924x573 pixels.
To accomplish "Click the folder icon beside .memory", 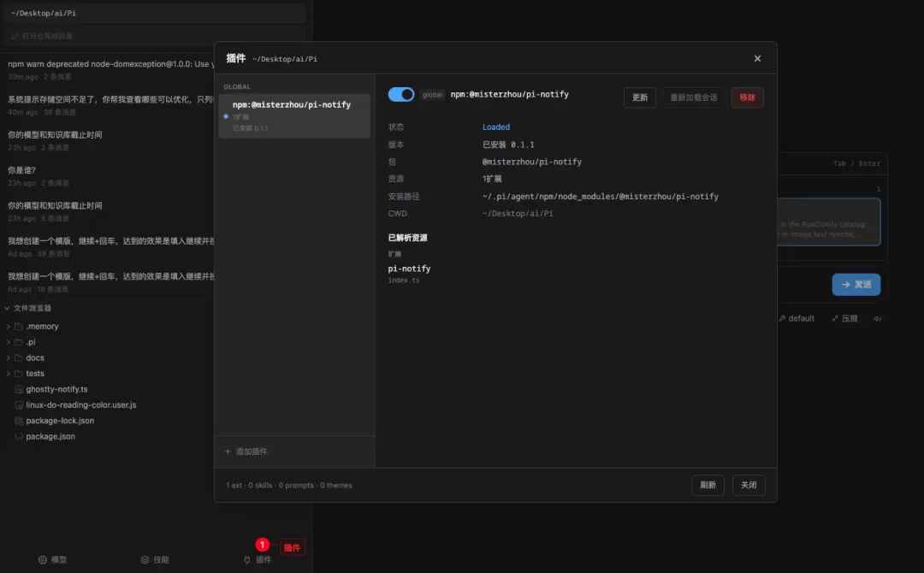I will coord(18,326).
